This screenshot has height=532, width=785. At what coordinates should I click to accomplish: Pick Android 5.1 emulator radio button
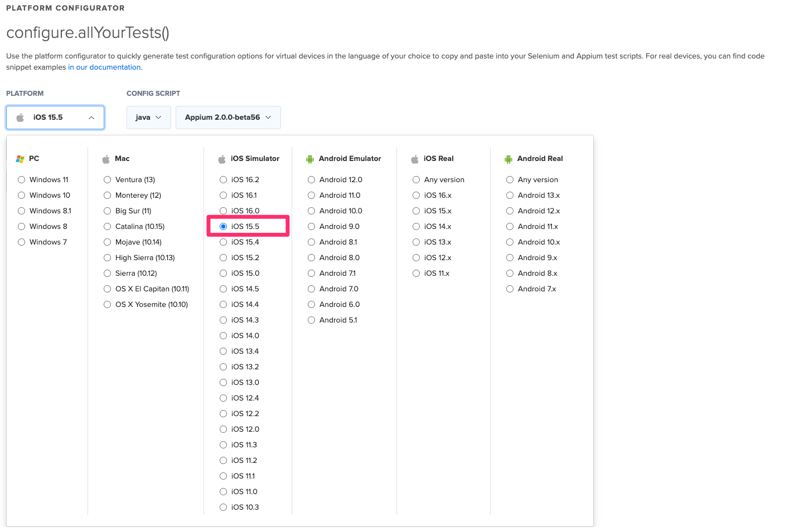[x=311, y=320]
